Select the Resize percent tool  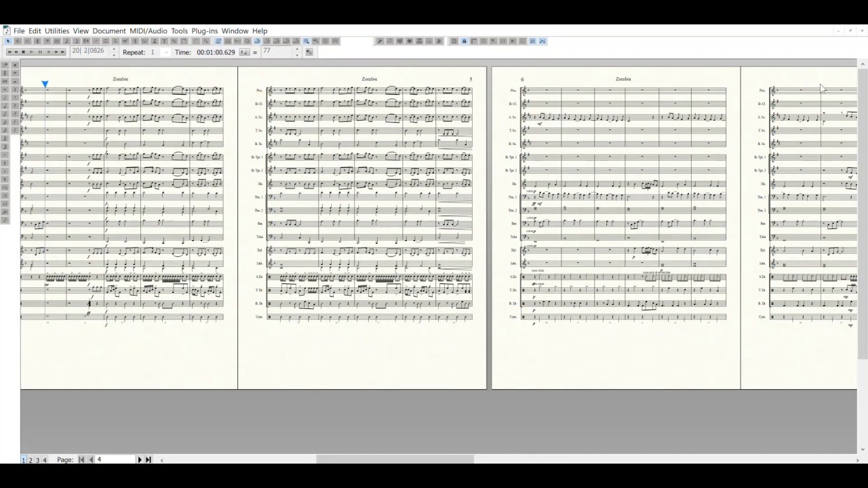coord(174,41)
